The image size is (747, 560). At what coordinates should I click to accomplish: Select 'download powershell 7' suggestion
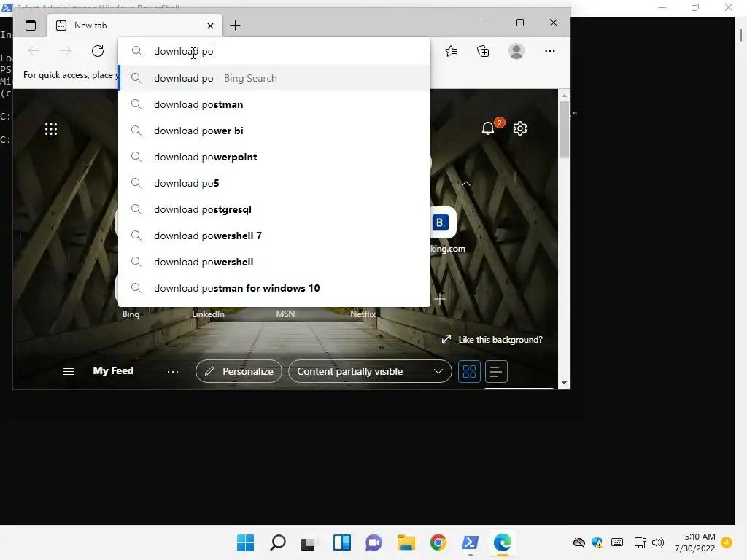point(274,236)
